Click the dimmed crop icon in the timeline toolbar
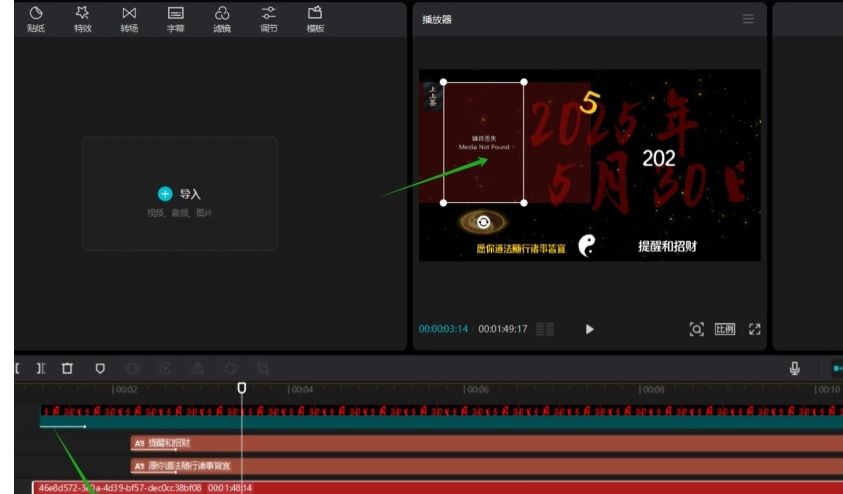843x494 pixels. coord(263,368)
